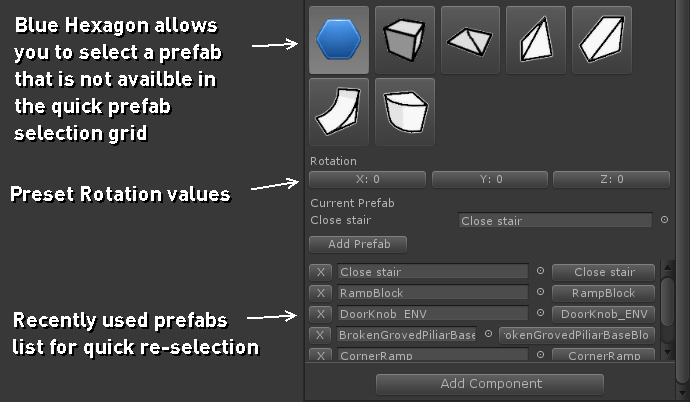Select the tall triangular wedge prefab
Image resolution: width=690 pixels, height=402 pixels.
536,40
